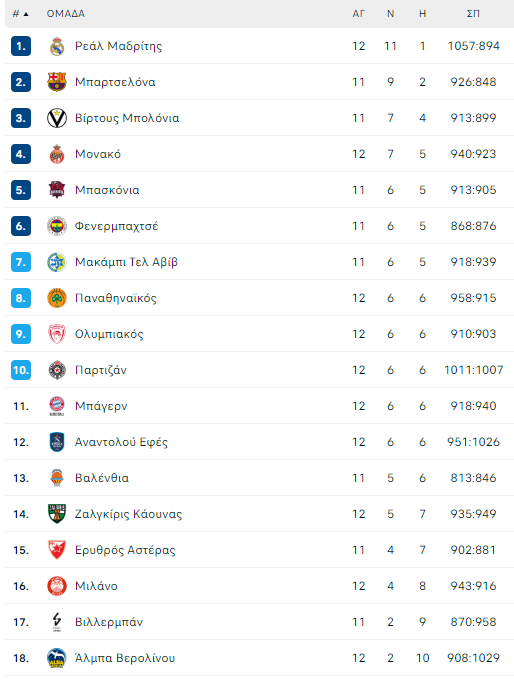Click the Zalgiris Kaunas green shield logo

click(57, 514)
